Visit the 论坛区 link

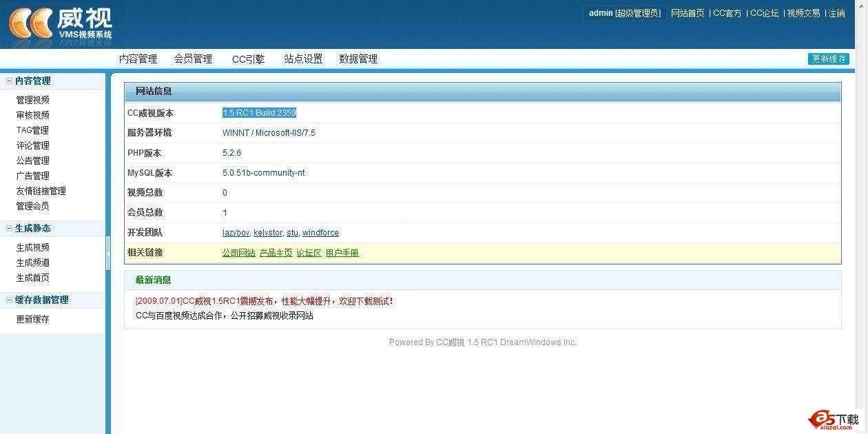[309, 253]
